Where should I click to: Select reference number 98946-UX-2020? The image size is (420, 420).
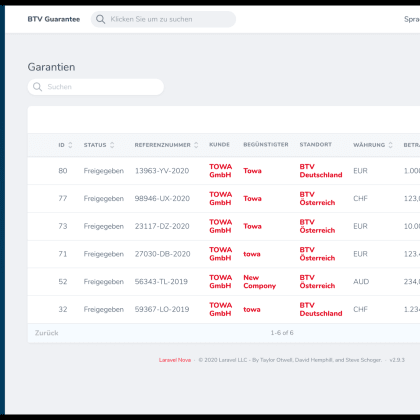tap(162, 199)
